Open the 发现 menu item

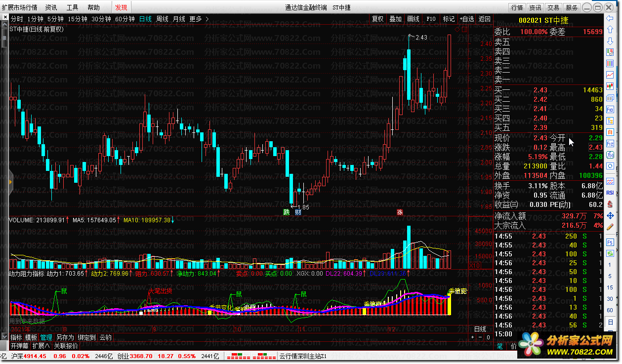121,7
